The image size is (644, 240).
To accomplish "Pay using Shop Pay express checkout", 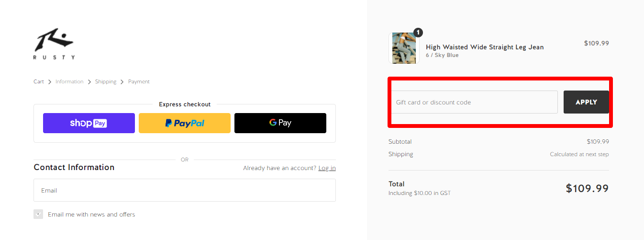I will 89,123.
